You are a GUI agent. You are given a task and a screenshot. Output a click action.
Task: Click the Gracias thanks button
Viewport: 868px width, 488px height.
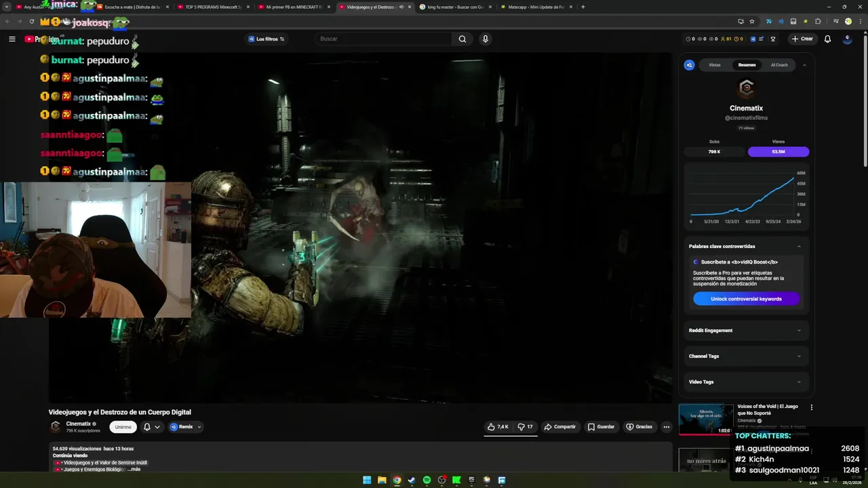[x=639, y=427]
